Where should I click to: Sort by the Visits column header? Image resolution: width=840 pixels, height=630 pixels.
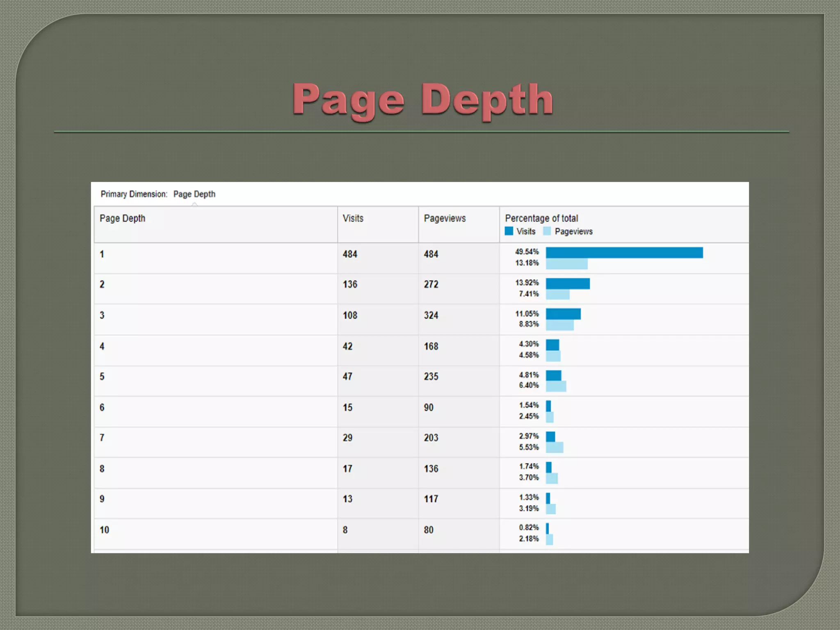pyautogui.click(x=353, y=218)
